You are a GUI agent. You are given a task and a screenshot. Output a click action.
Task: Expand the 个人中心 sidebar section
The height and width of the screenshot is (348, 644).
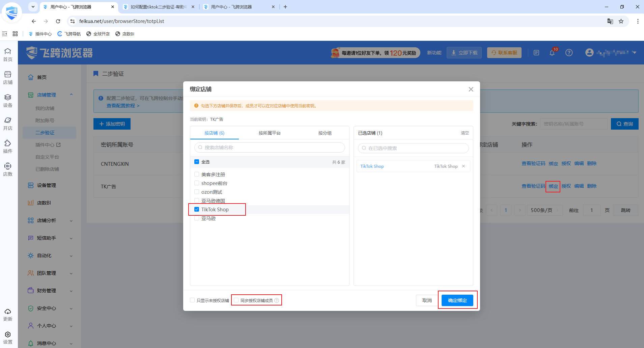pyautogui.click(x=71, y=326)
